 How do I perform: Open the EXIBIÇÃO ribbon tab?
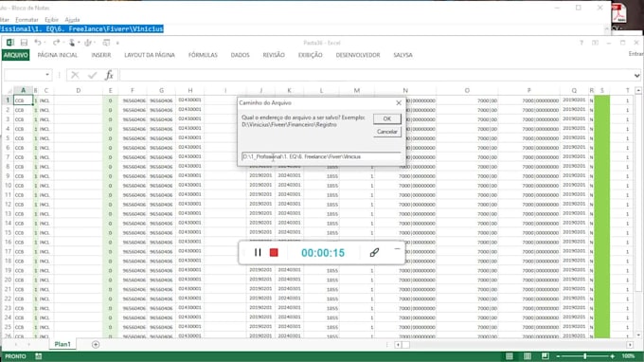point(311,55)
